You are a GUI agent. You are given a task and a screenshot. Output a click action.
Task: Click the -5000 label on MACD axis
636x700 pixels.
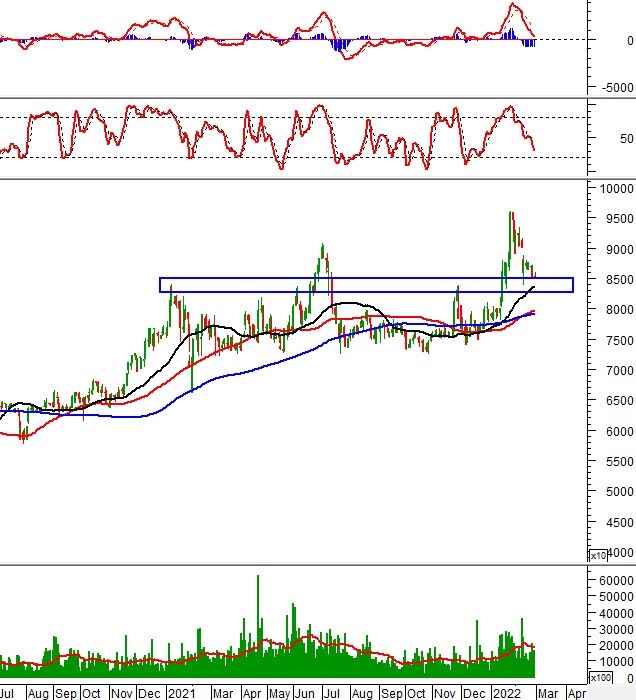(x=618, y=88)
